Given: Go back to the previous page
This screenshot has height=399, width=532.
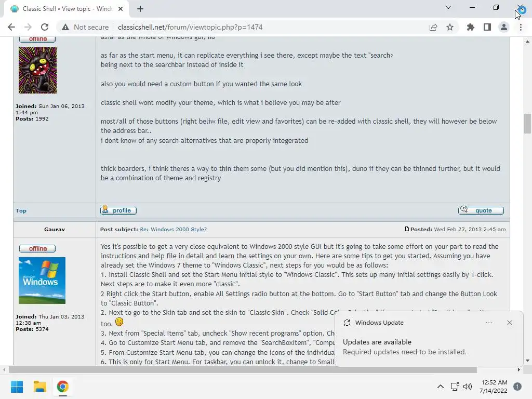Looking at the screenshot, I should click(x=11, y=27).
